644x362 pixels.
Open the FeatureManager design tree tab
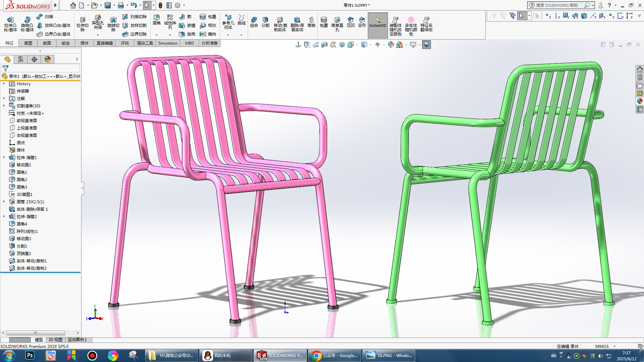(x=7, y=59)
